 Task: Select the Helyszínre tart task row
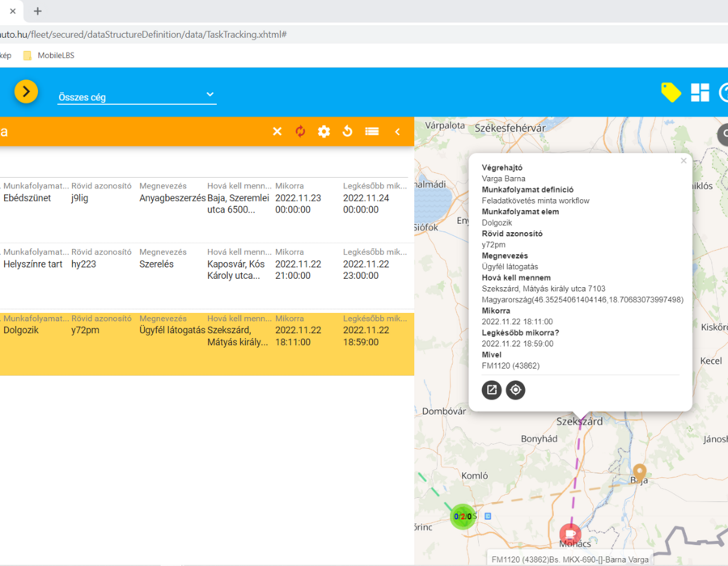206,276
